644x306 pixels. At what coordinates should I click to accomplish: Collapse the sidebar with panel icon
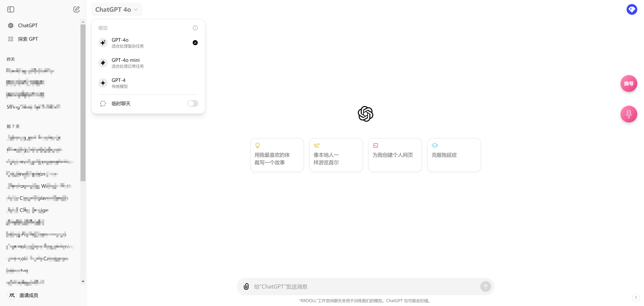tap(11, 10)
